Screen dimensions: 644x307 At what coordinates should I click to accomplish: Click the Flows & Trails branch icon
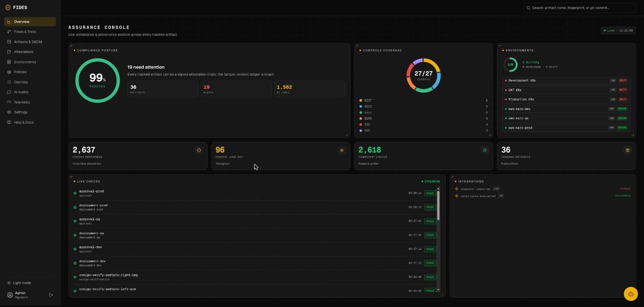pos(9,32)
